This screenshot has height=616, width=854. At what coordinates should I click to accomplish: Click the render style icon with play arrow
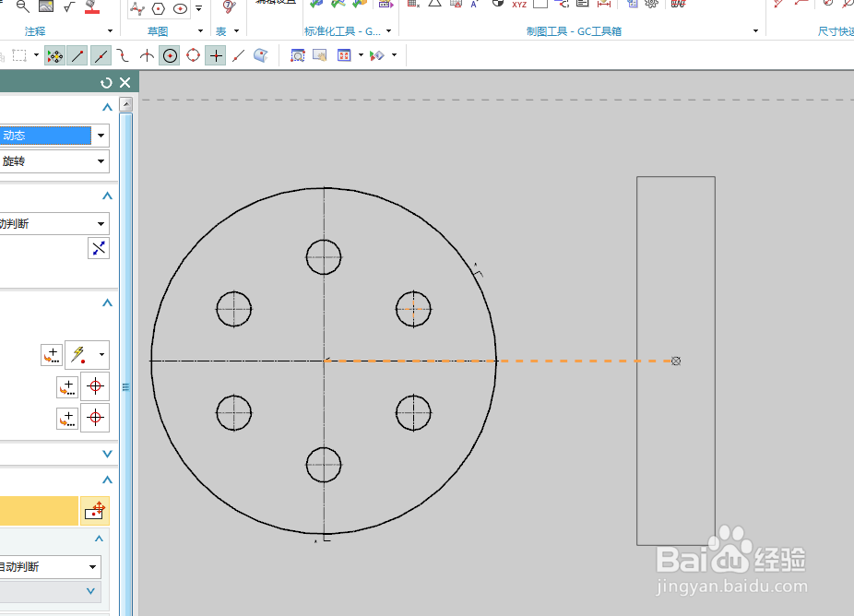[377, 55]
